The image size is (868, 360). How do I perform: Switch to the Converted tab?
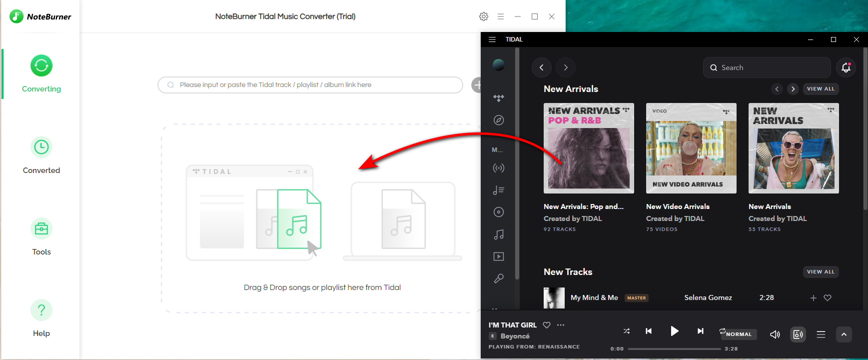pyautogui.click(x=41, y=155)
